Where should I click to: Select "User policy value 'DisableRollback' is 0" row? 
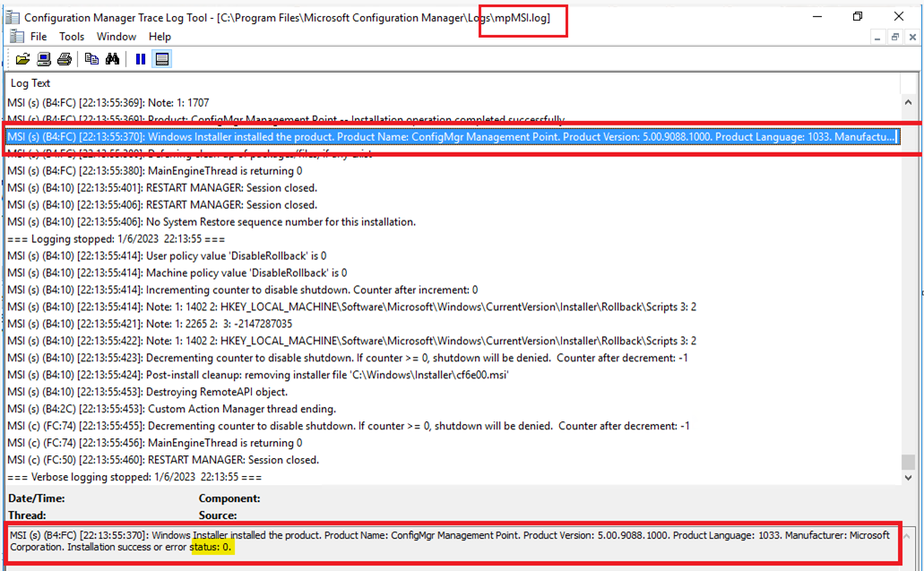453,256
